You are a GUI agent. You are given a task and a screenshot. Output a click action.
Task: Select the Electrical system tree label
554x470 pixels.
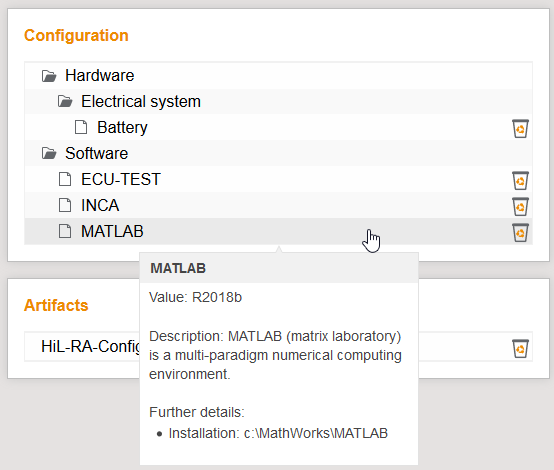pyautogui.click(x=141, y=101)
